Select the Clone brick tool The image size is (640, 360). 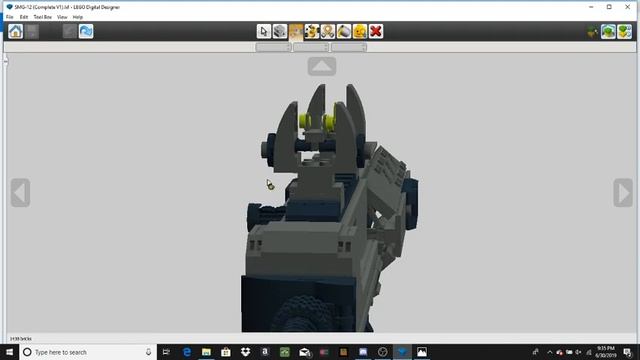pyautogui.click(x=280, y=31)
